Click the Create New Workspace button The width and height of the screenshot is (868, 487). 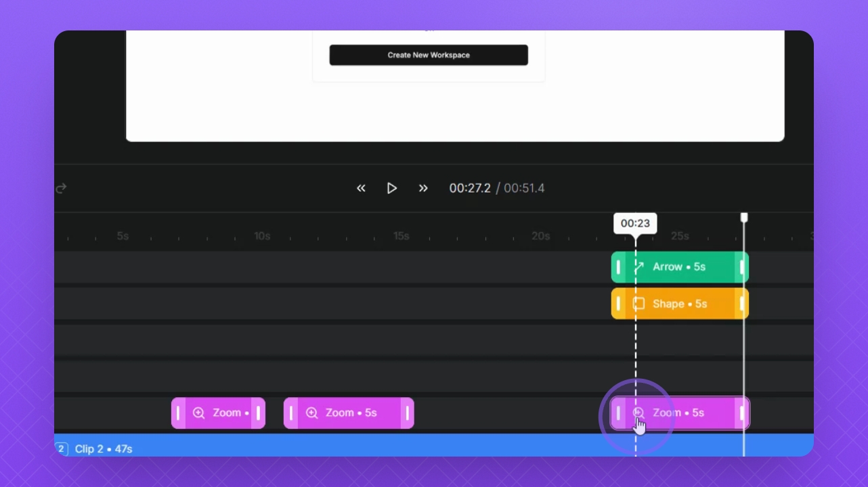[429, 55]
